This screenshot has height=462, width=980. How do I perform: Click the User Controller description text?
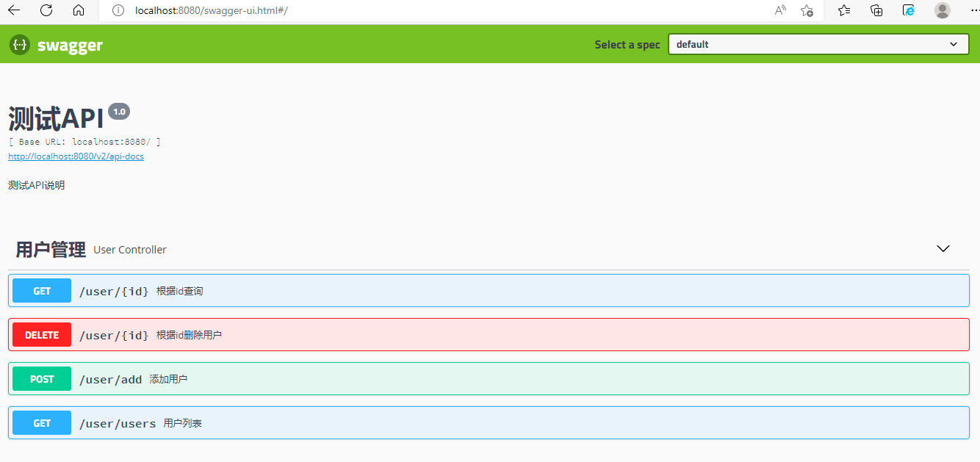click(x=130, y=250)
